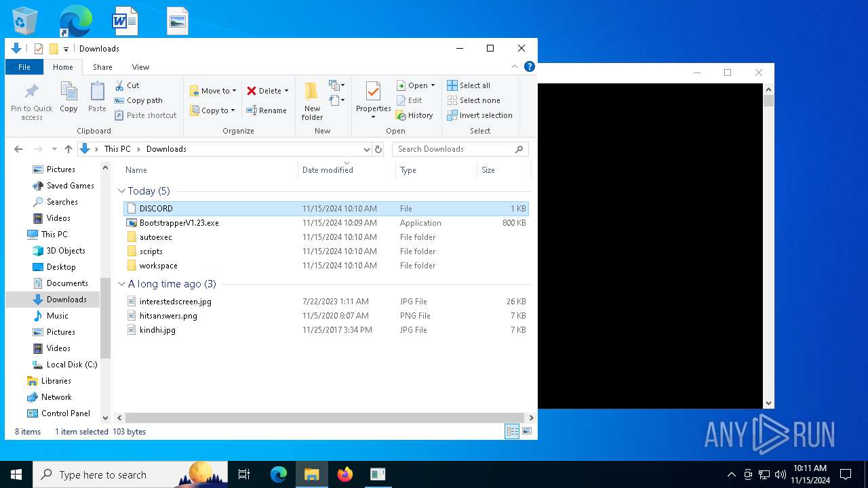The height and width of the screenshot is (488, 868).
Task: Collapse the Today (5) group
Action: pyautogui.click(x=121, y=191)
